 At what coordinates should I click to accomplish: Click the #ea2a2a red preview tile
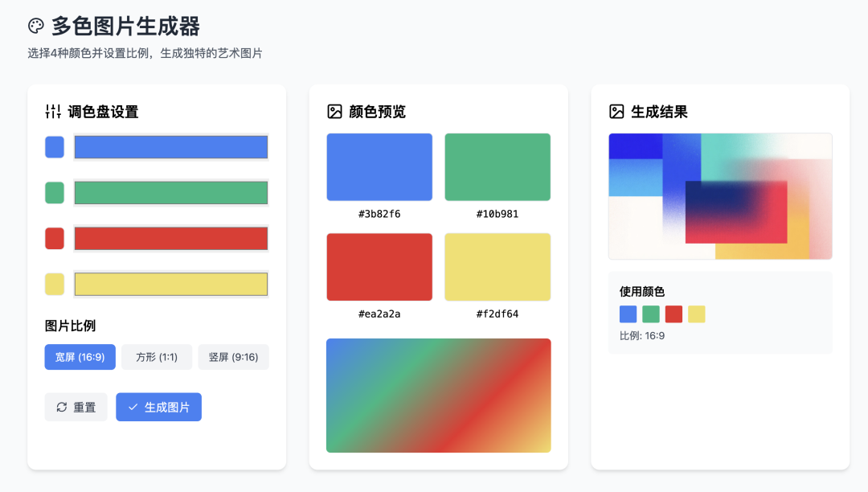coord(379,268)
